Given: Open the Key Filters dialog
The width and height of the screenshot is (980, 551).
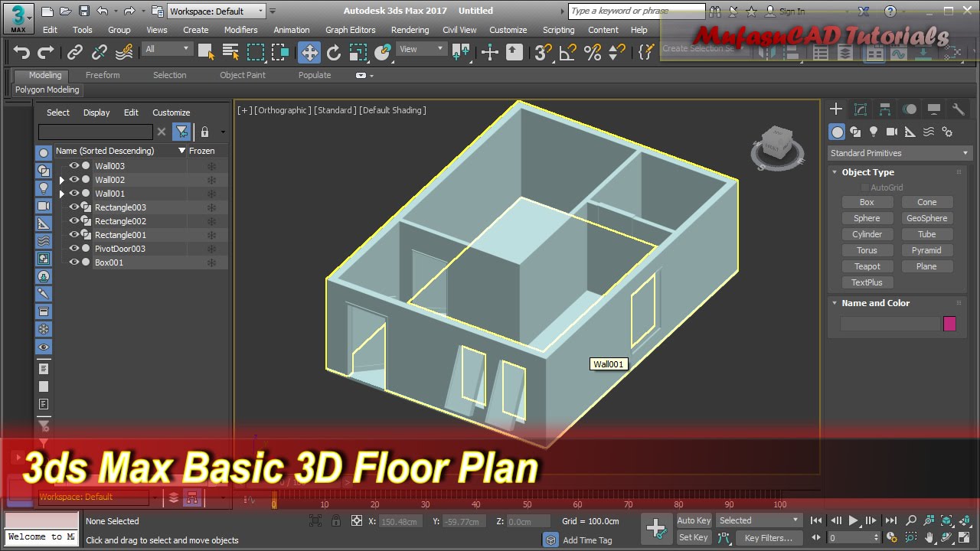Looking at the screenshot, I should tap(769, 537).
